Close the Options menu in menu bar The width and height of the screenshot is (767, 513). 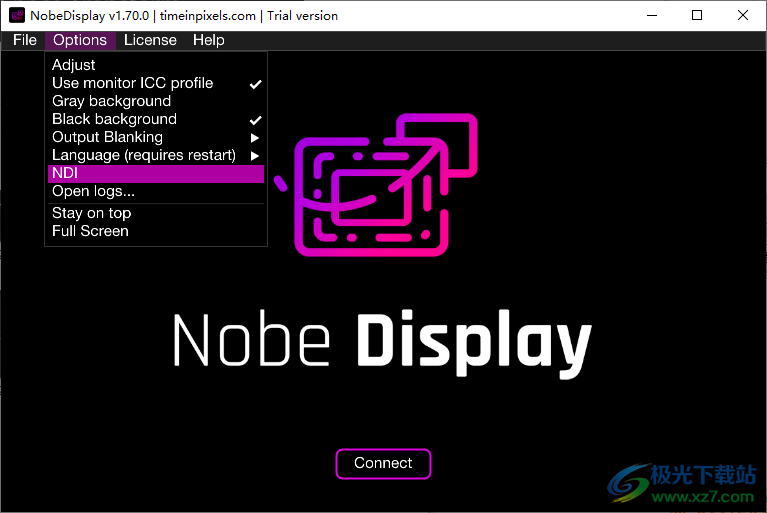tap(80, 40)
